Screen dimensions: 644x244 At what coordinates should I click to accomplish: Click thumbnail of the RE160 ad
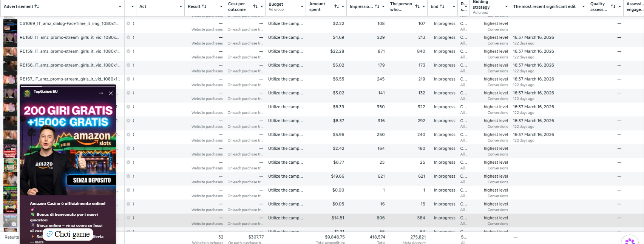click(10, 40)
